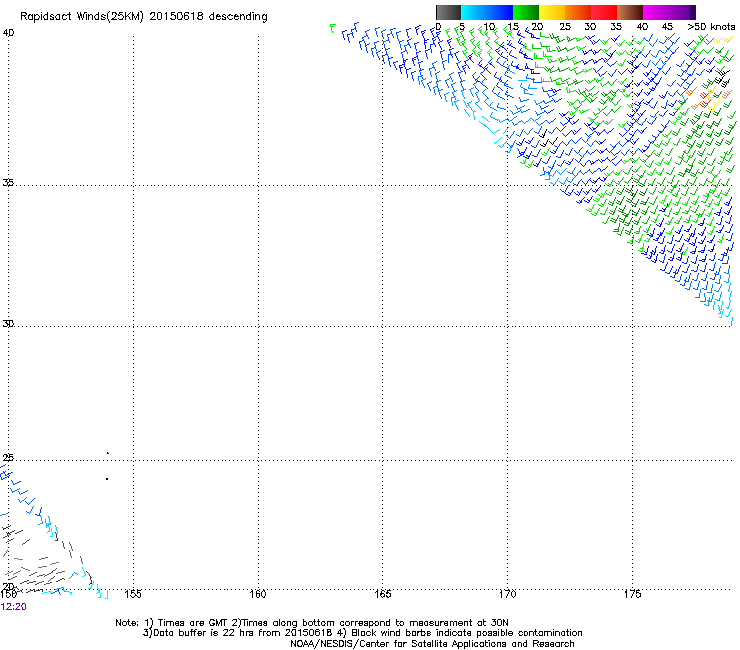Image resolution: width=740 pixels, height=650 pixels.
Task: Click the Rapidscat Winds title text
Action: 143,17
